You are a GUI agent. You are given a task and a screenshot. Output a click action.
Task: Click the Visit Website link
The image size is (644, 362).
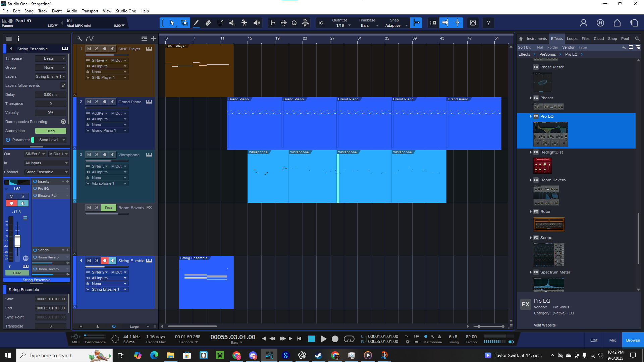(x=545, y=325)
